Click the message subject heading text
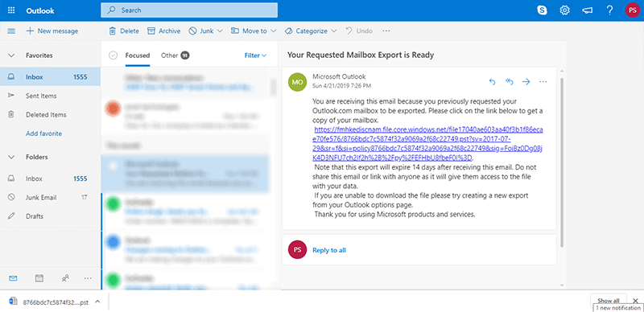The height and width of the screenshot is (312, 644). pyautogui.click(x=360, y=55)
